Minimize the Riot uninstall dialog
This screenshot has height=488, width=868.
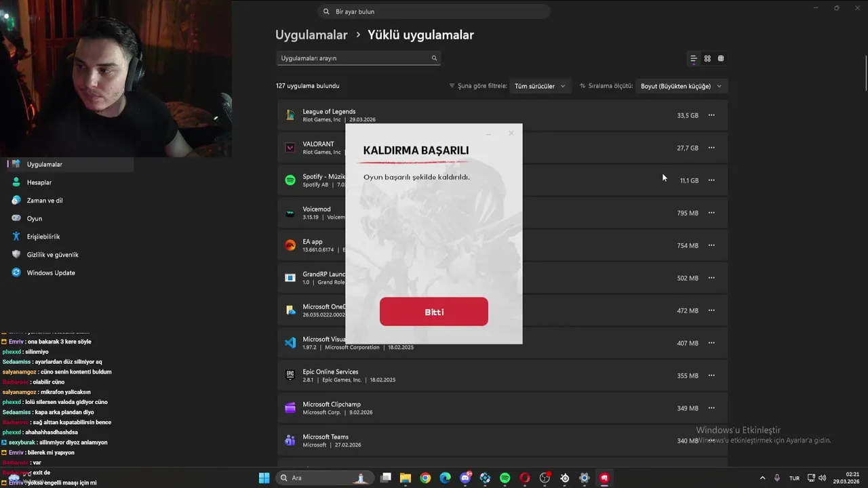click(489, 134)
